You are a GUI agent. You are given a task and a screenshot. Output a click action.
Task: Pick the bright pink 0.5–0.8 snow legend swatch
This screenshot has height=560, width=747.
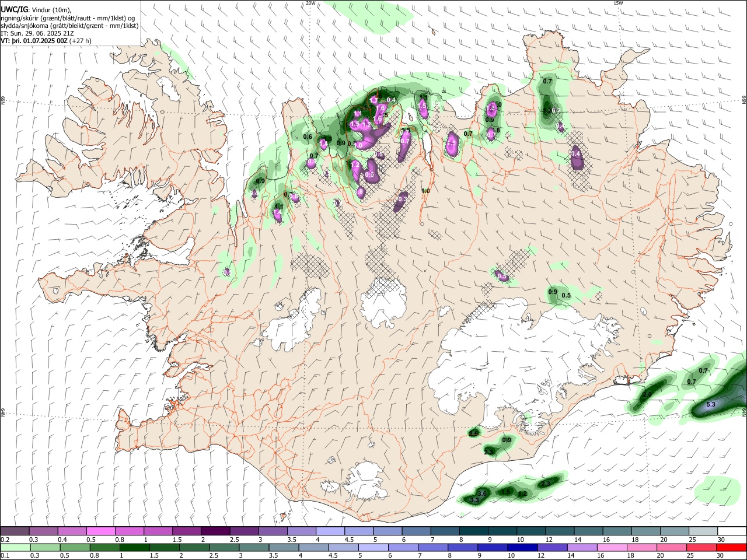click(x=101, y=531)
